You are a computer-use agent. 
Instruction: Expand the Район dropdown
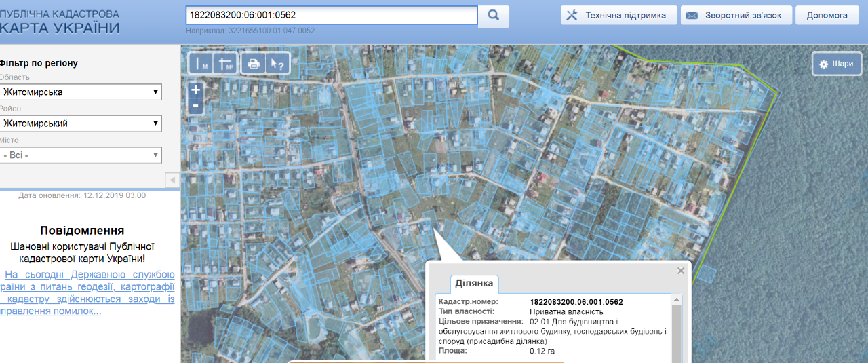[81, 123]
